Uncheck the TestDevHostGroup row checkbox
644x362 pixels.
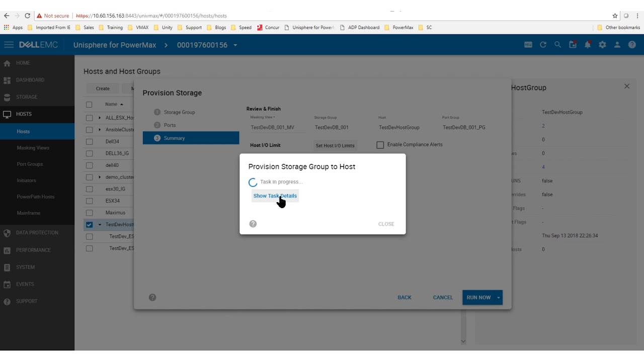pos(89,225)
